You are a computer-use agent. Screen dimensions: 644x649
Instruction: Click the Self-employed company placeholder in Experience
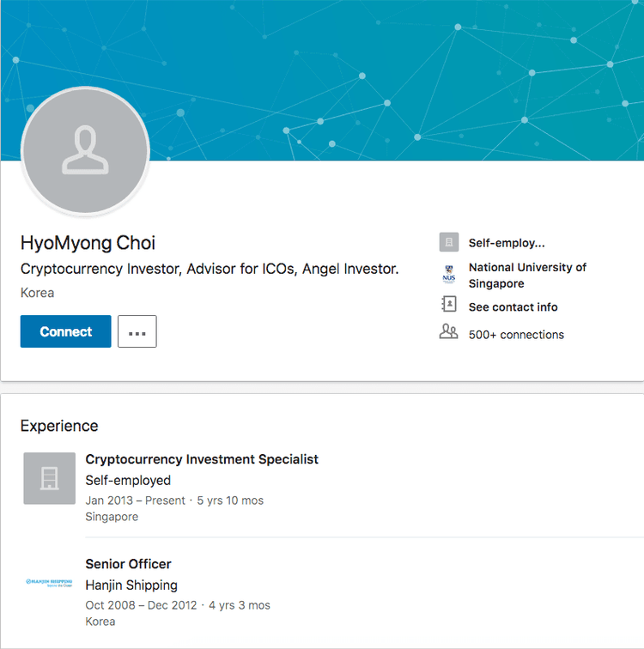click(x=49, y=478)
